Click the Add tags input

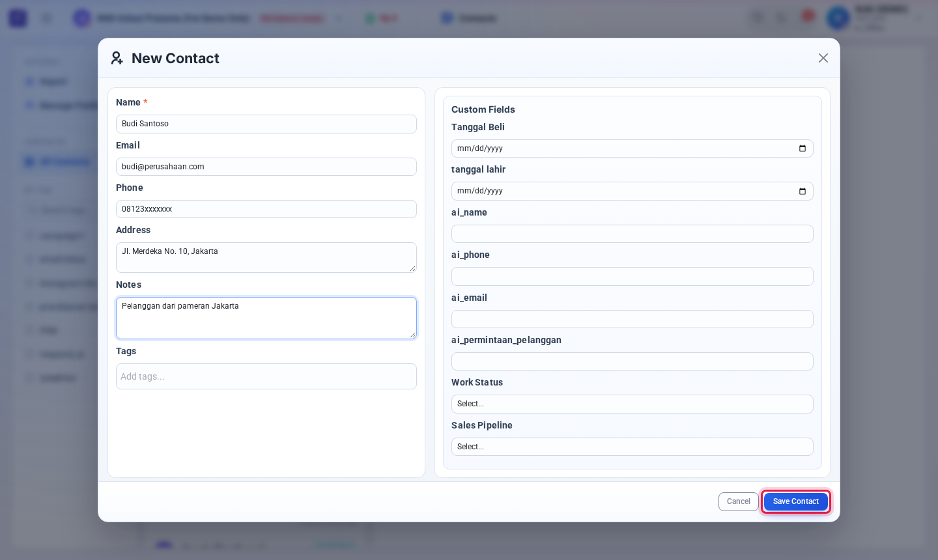266,376
